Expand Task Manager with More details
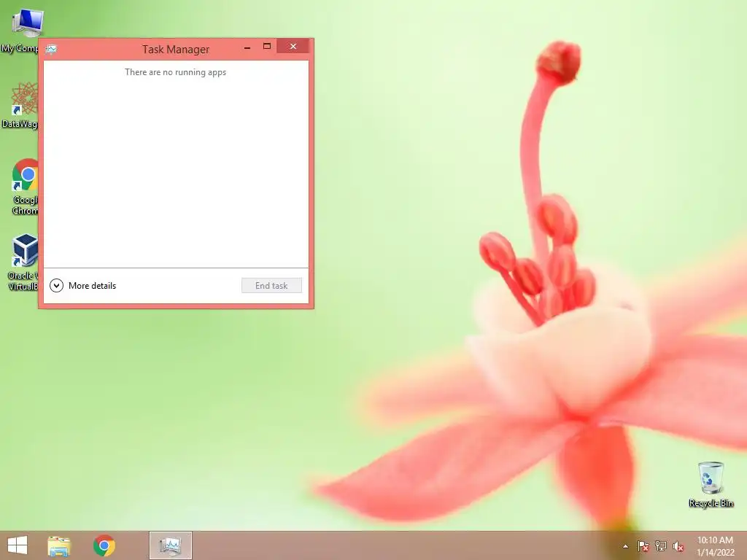 tap(83, 286)
